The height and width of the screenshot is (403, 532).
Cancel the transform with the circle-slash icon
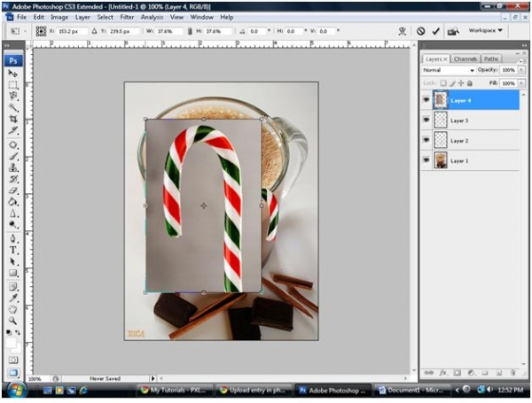420,31
